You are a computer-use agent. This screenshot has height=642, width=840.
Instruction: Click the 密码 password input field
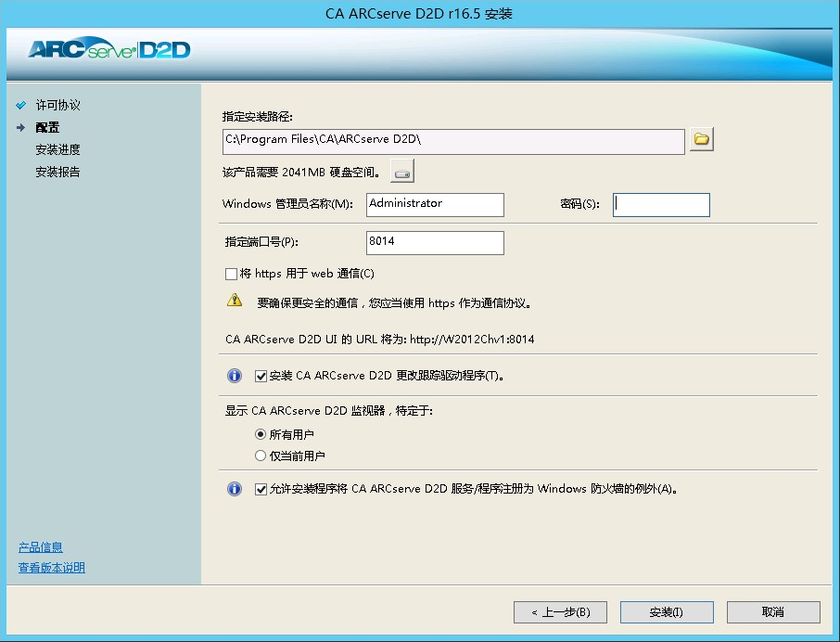[661, 204]
